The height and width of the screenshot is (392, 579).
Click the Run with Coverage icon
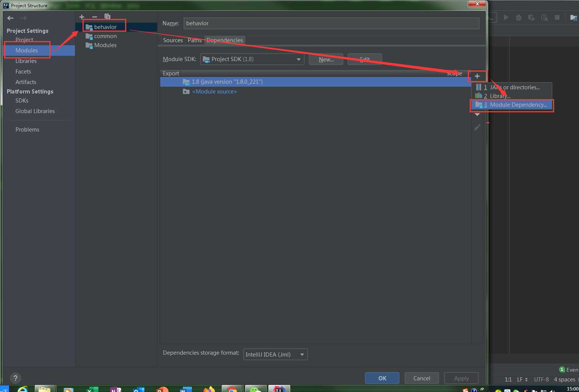click(x=532, y=17)
